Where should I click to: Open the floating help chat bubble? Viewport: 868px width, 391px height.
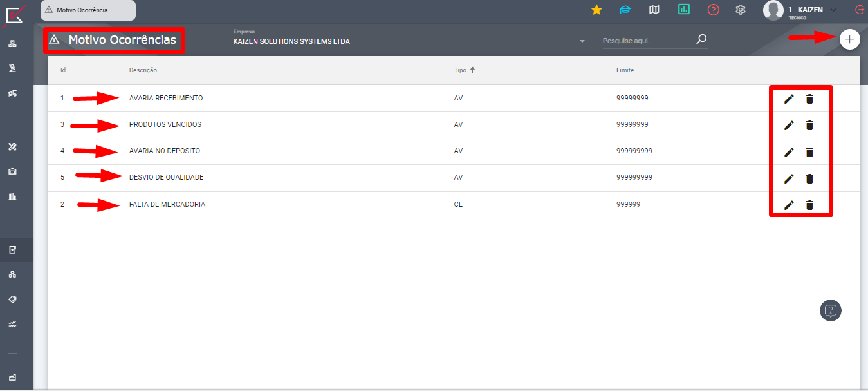(831, 310)
